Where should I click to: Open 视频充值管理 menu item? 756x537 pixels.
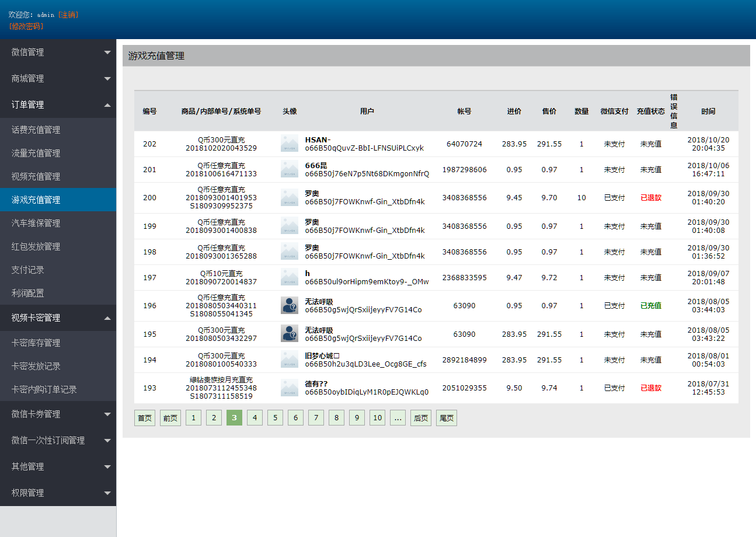pyautogui.click(x=58, y=176)
